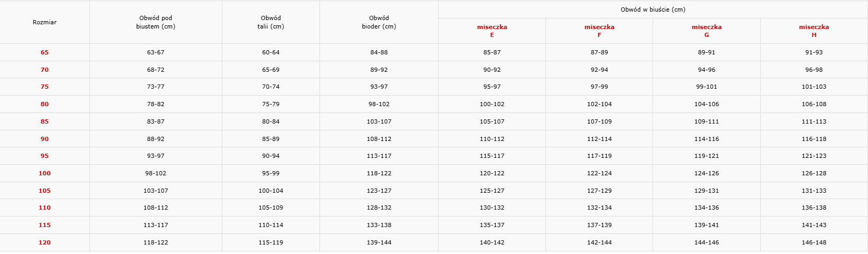
Task: Click size 100 row label
Action: click(x=44, y=173)
